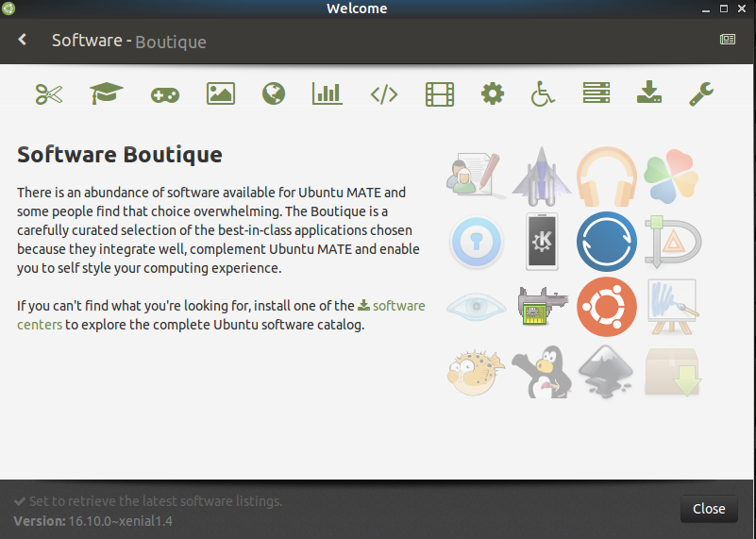Open the Fixes category (wrench icon)

[x=701, y=93]
